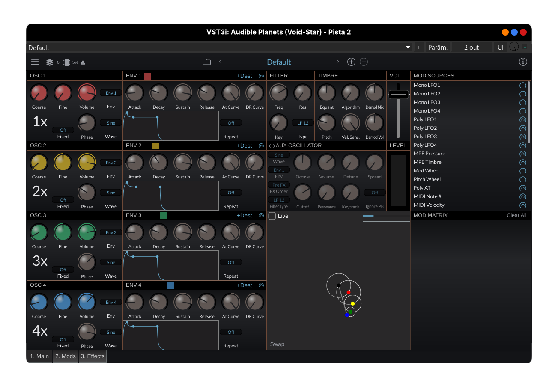
Task: Click Clear All in Mod Matrix
Action: tap(516, 215)
